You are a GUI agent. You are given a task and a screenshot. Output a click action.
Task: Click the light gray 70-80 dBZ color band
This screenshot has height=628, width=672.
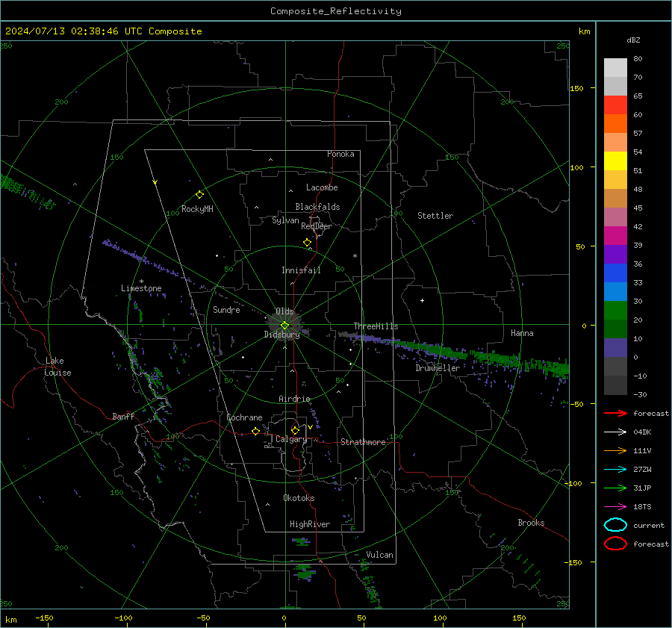point(615,68)
